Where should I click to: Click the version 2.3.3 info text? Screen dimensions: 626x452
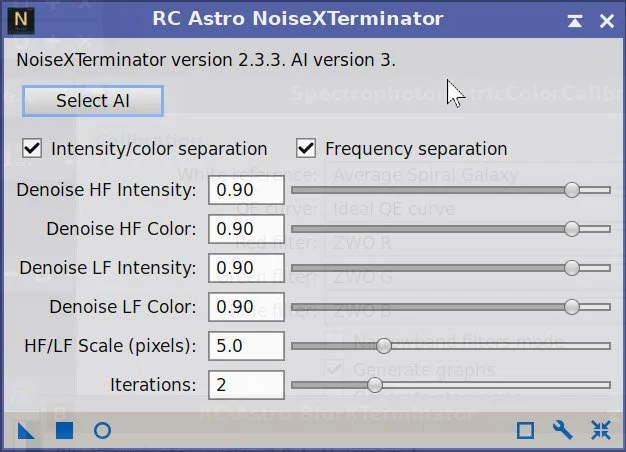pos(206,60)
